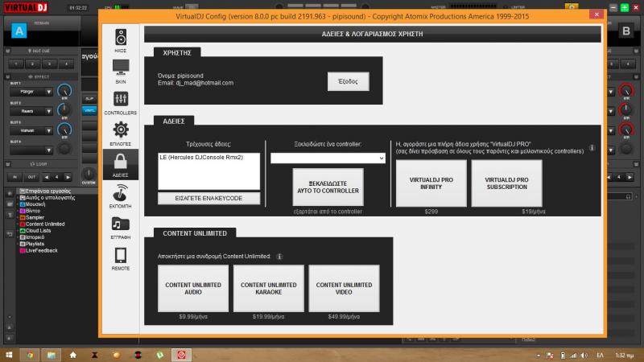
Task: Select the Sampler folder icon in browser
Action: click(23, 217)
